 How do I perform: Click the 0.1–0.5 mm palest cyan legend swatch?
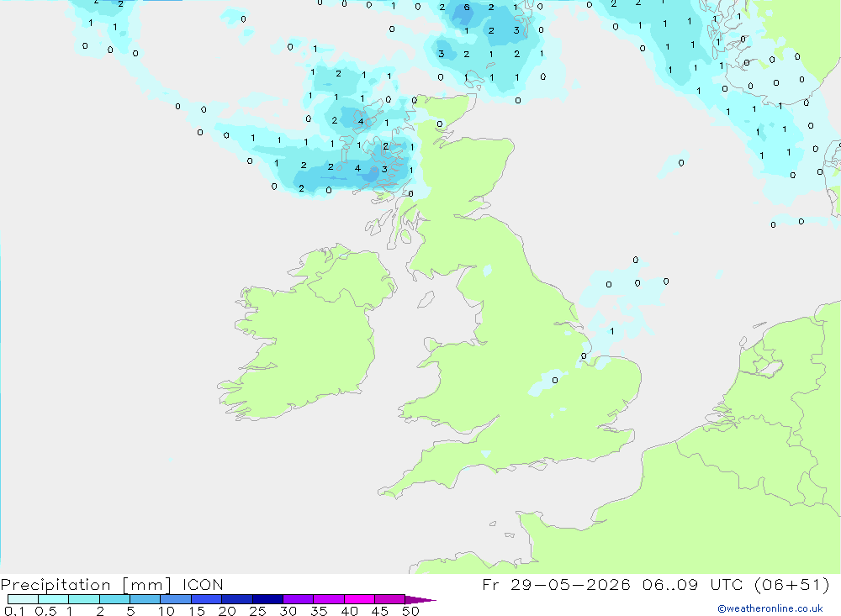23,599
